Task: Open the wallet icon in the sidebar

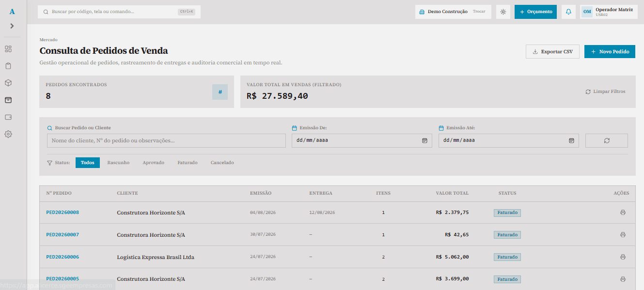Action: click(x=8, y=117)
